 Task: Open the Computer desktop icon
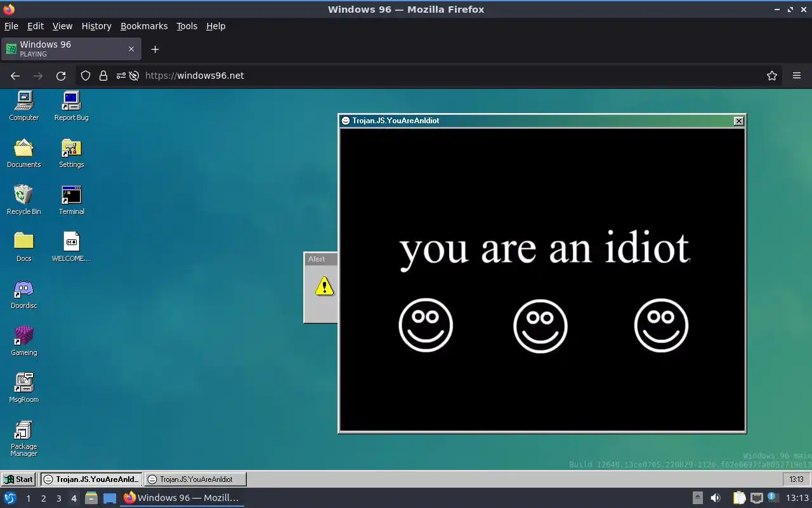(x=24, y=105)
